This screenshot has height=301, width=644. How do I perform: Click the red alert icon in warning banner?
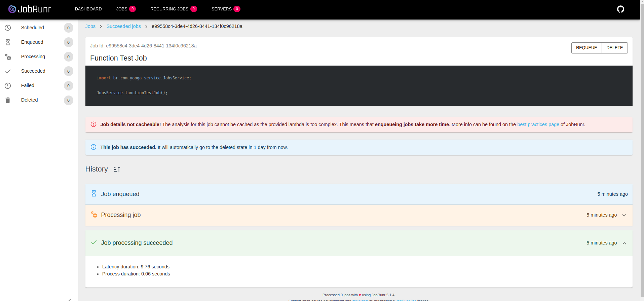(93, 124)
